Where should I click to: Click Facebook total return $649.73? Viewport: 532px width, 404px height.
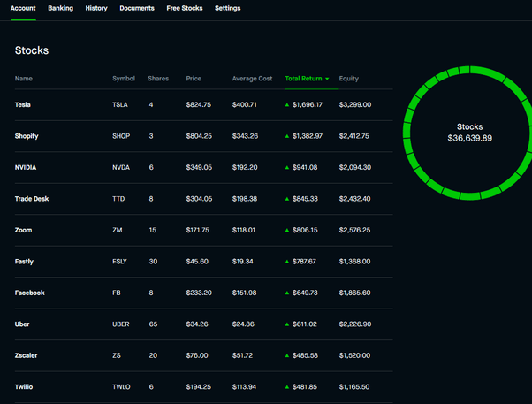[305, 293]
